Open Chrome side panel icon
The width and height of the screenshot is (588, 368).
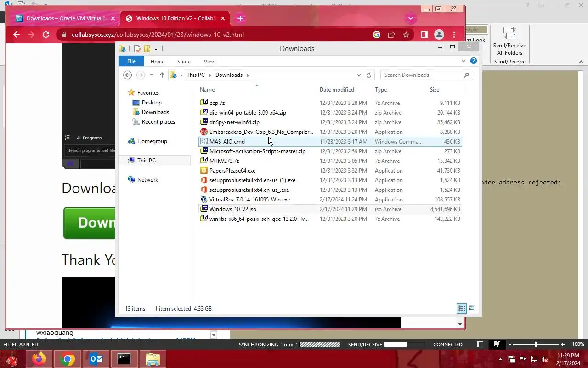(x=424, y=34)
